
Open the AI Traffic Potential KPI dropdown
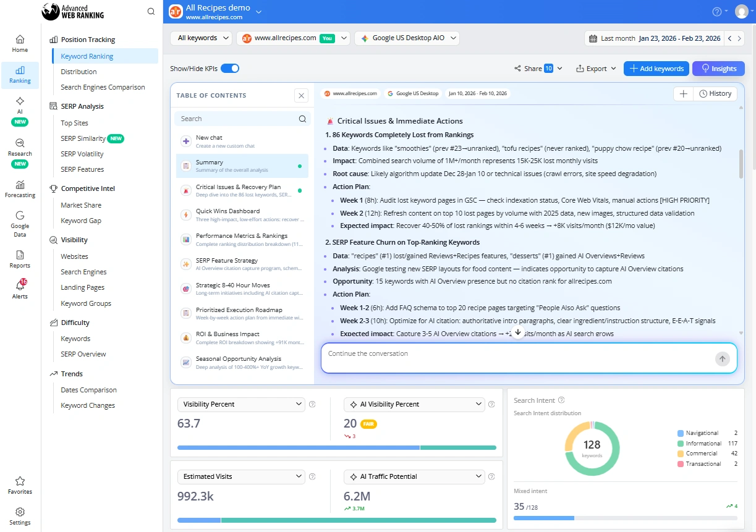(x=414, y=476)
